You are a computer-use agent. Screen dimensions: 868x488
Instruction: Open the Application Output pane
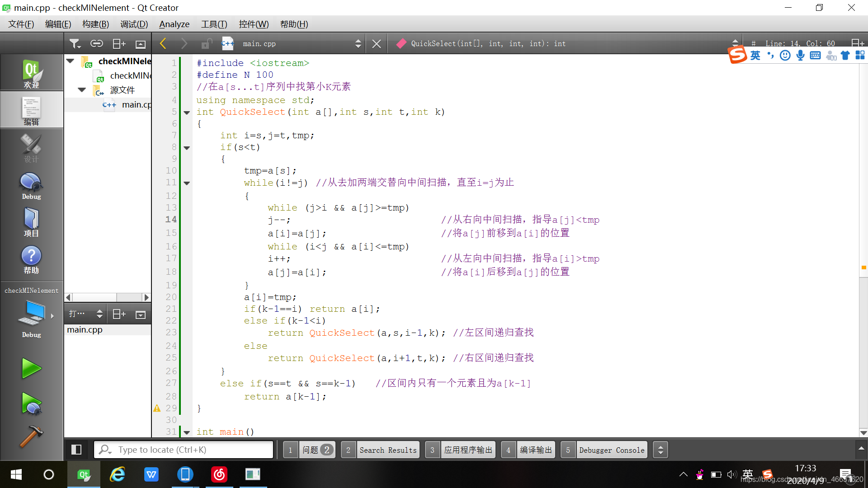[460, 450]
